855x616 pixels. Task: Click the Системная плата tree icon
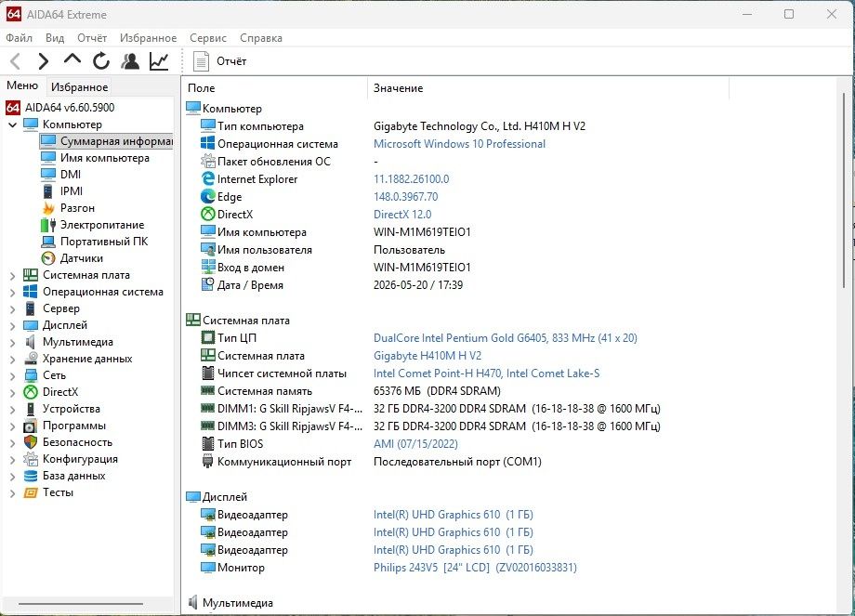pos(31,275)
